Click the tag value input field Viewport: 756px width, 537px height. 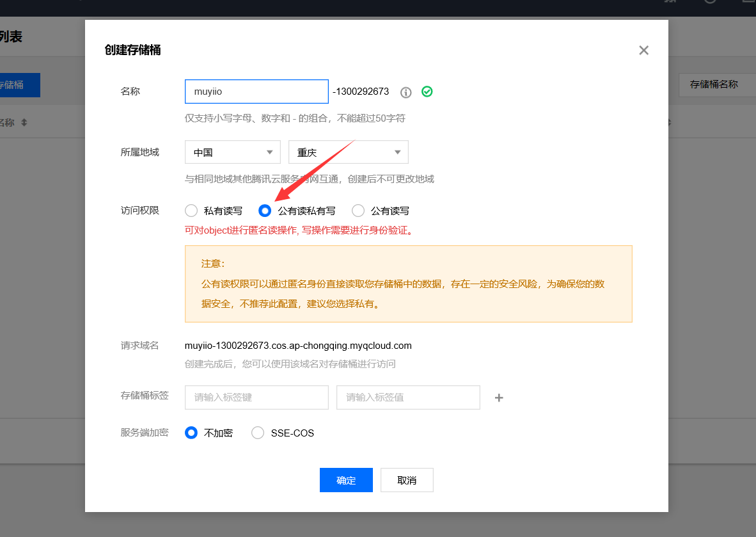[x=408, y=397]
